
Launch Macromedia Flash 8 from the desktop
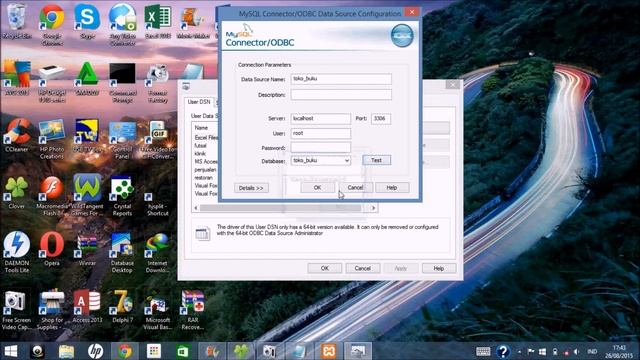click(x=52, y=196)
